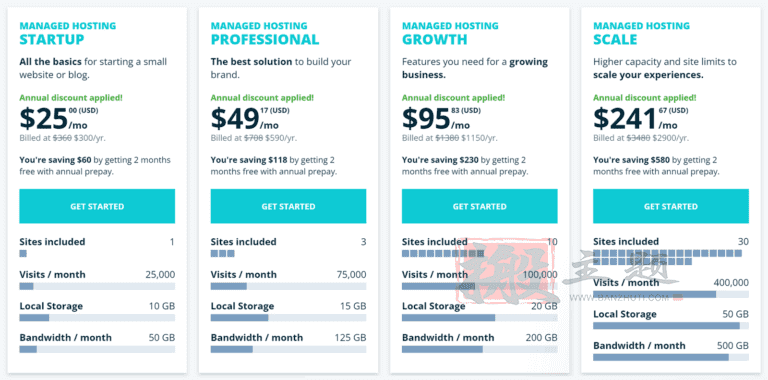Click Get Started on the Startup plan
The height and width of the screenshot is (380, 768).
tap(97, 206)
